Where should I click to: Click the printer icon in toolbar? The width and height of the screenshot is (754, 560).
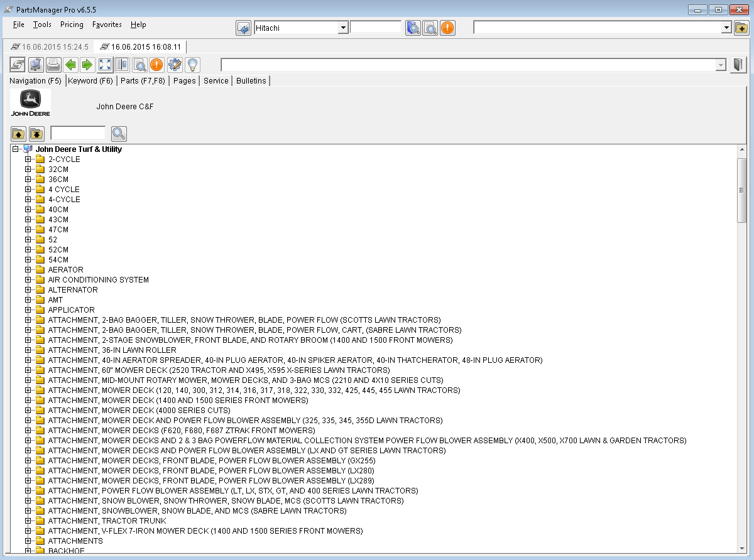click(x=53, y=65)
